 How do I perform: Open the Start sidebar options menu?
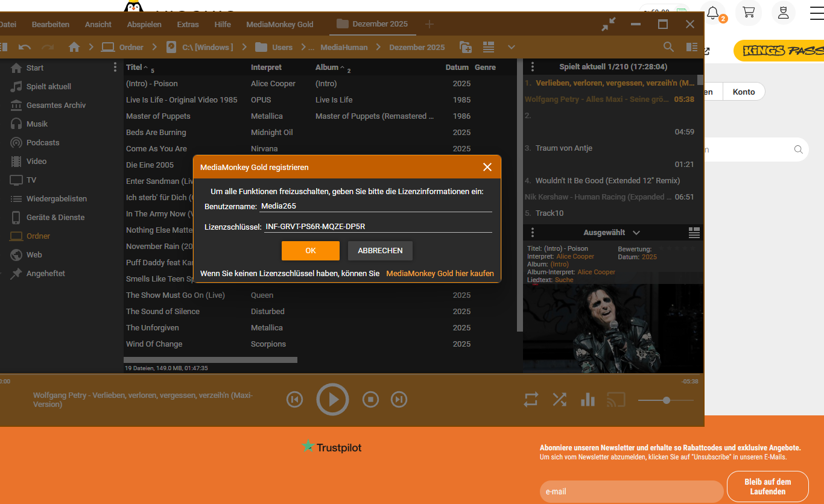click(115, 68)
